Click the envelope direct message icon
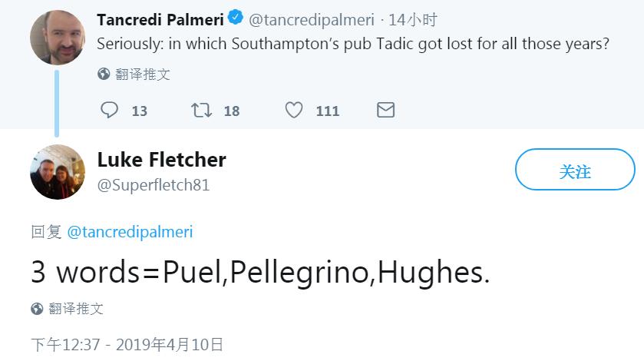 click(x=386, y=111)
